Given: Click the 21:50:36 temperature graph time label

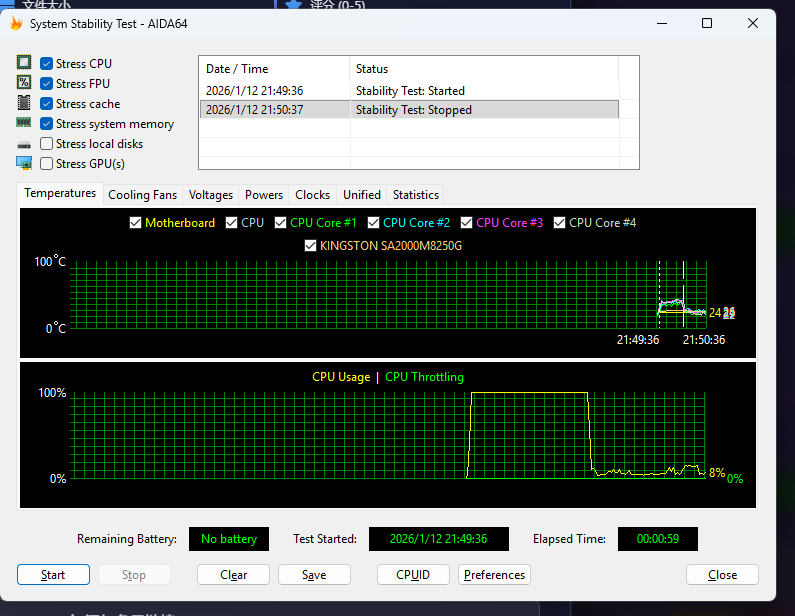Looking at the screenshot, I should coord(704,340).
